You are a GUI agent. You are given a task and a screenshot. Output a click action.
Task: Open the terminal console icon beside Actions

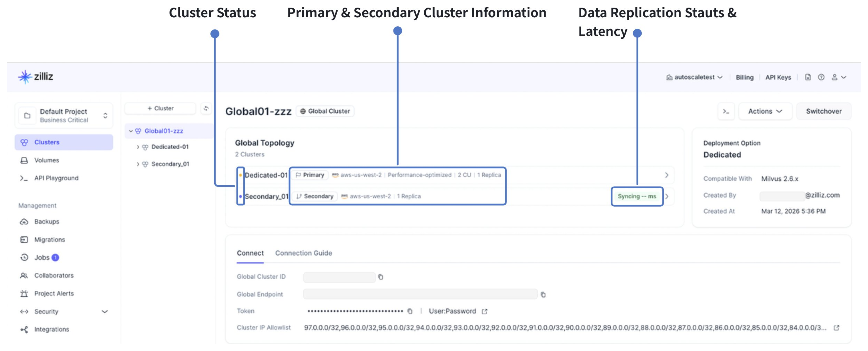pos(726,111)
